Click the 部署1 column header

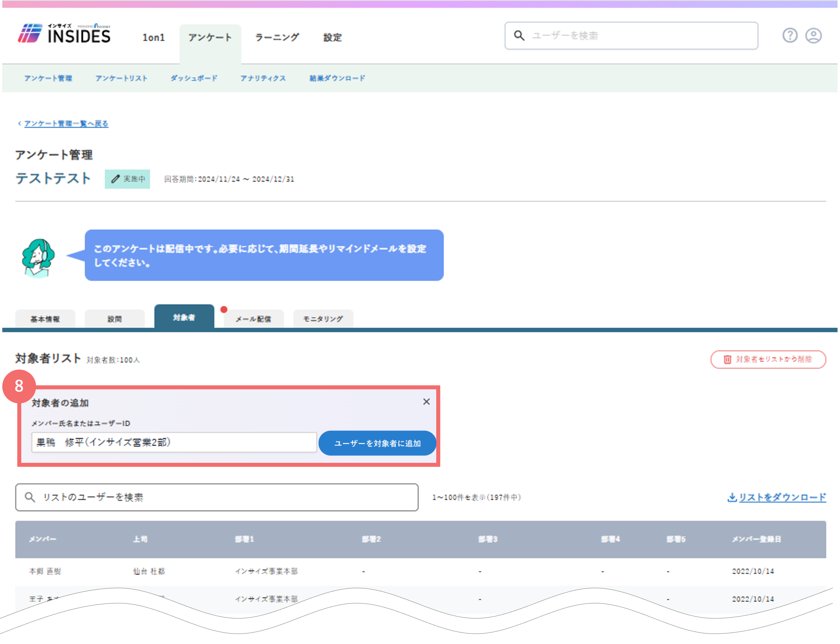245,539
